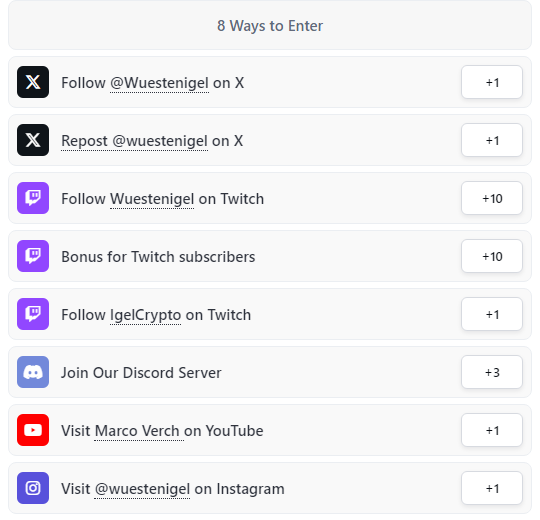Click the Twitch icon beside Bonus for subscribers

pos(33,256)
